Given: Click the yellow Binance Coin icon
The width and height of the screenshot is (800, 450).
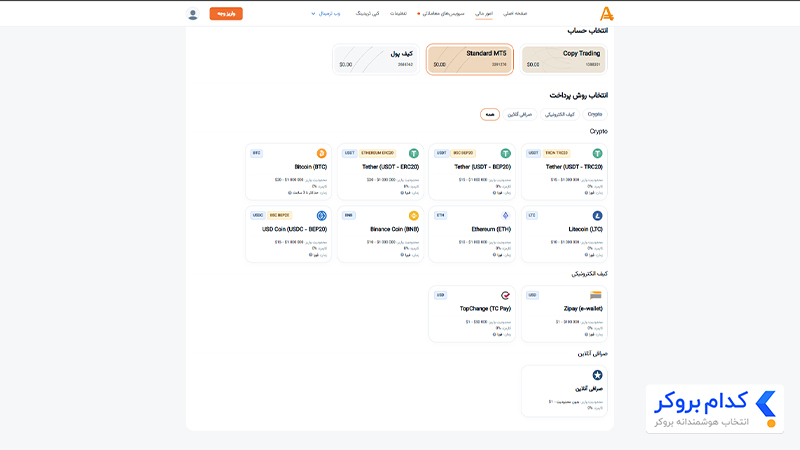Looking at the screenshot, I should [x=413, y=215].
